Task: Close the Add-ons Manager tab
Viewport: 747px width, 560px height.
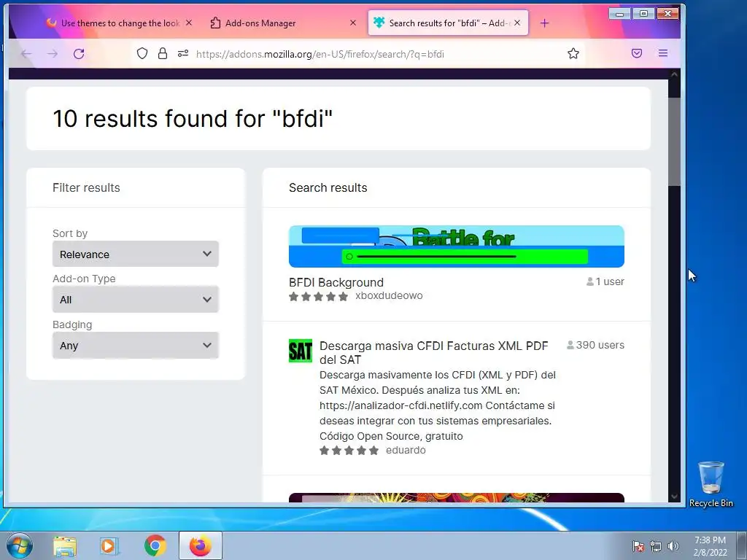Action: pyautogui.click(x=353, y=23)
